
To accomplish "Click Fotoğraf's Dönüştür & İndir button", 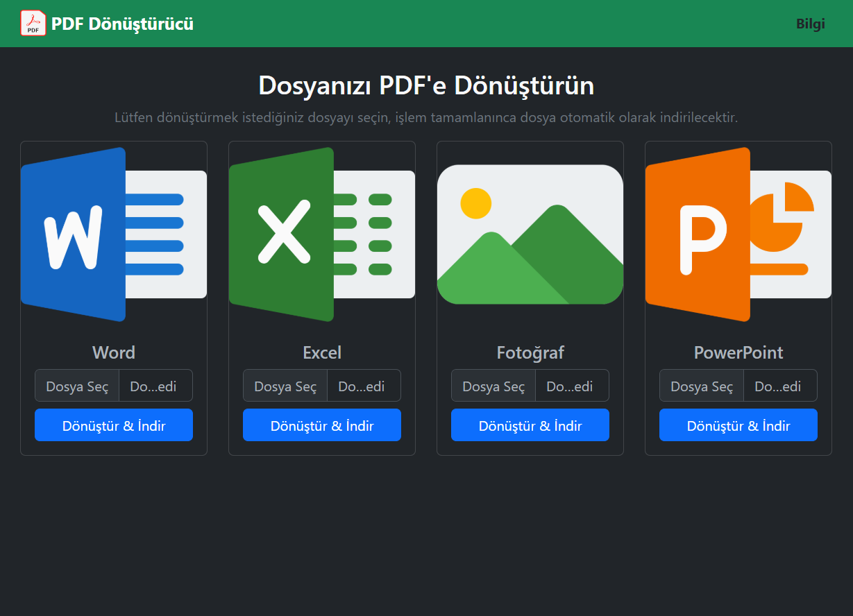I will click(x=530, y=425).
